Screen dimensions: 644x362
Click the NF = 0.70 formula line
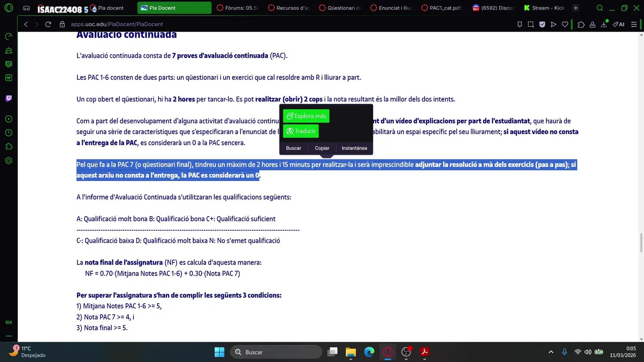pyautogui.click(x=163, y=274)
